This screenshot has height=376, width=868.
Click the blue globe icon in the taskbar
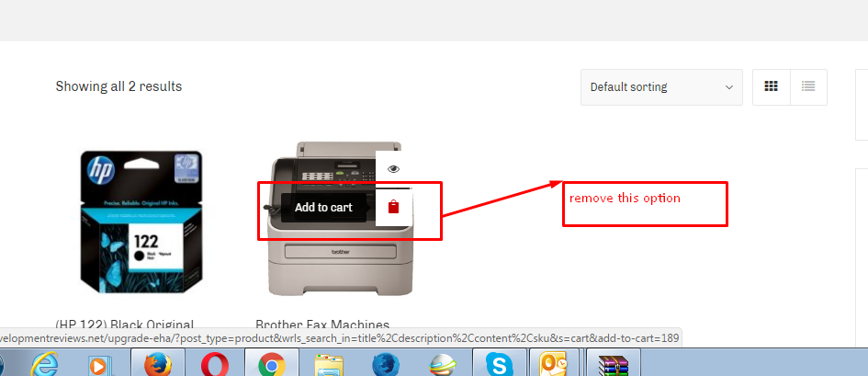point(385,365)
